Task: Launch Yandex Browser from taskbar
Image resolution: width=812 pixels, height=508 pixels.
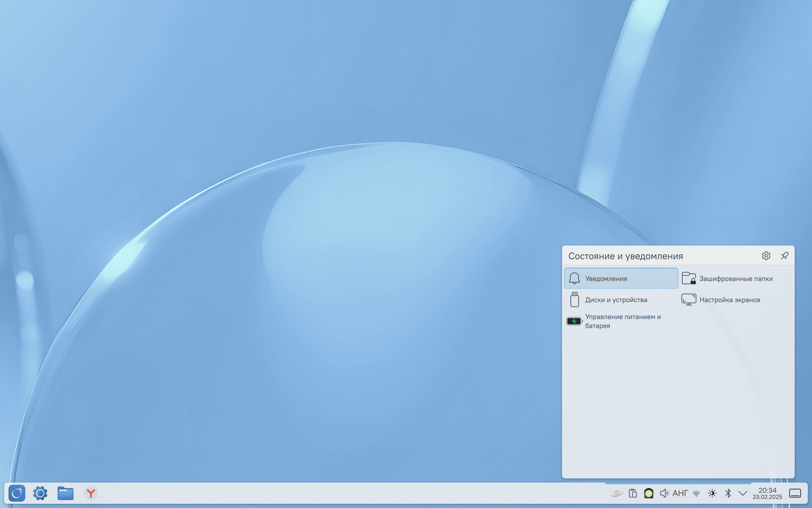Action: coord(91,493)
